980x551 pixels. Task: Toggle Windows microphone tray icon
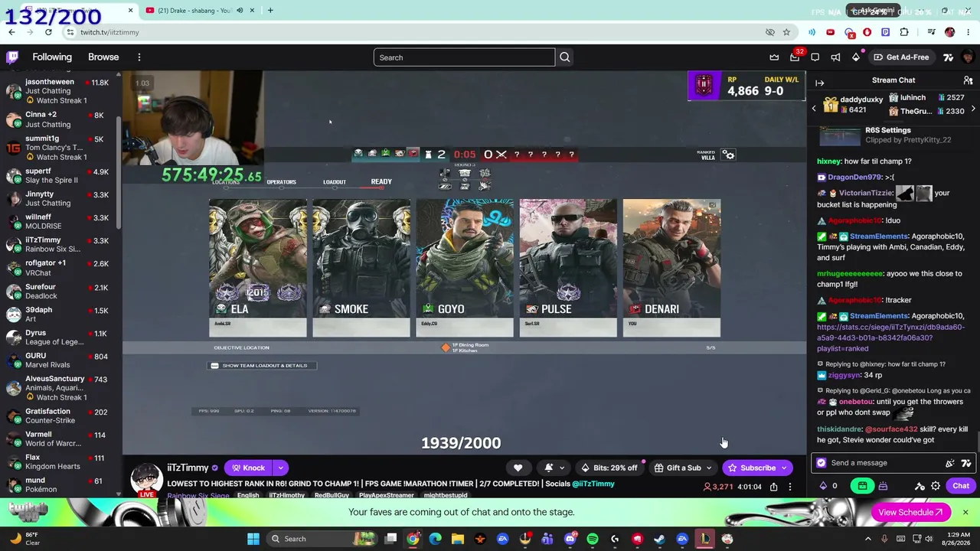click(884, 539)
